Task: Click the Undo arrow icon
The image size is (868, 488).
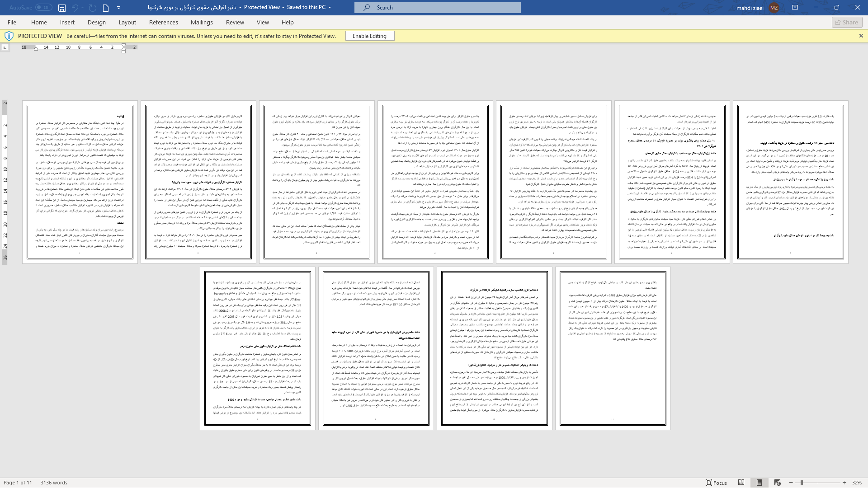Action: click(x=75, y=8)
